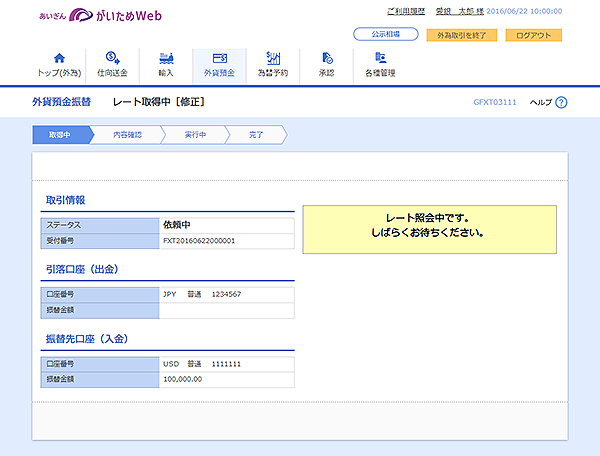This screenshot has width=600, height=456.
Task: Select the 実行中 progress step
Action: coord(195,135)
